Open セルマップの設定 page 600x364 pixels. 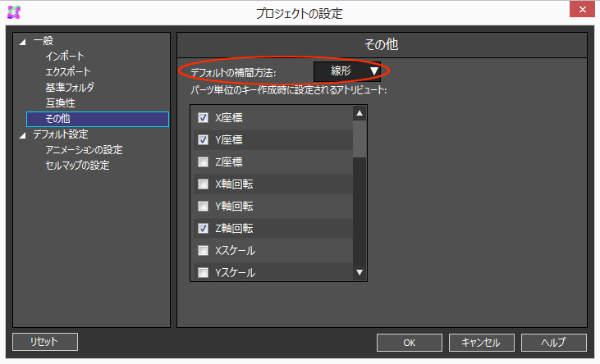tap(78, 166)
